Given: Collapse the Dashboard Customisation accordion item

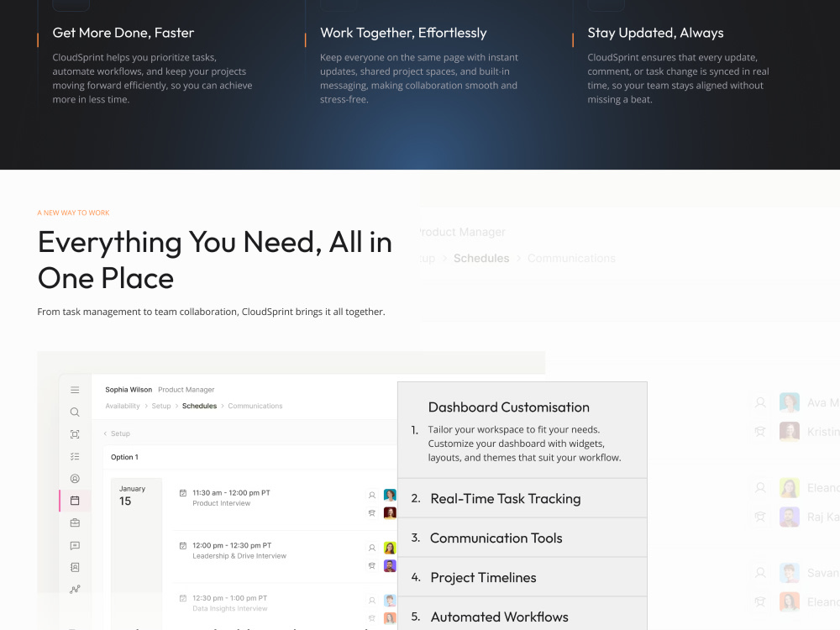Looking at the screenshot, I should (x=522, y=430).
